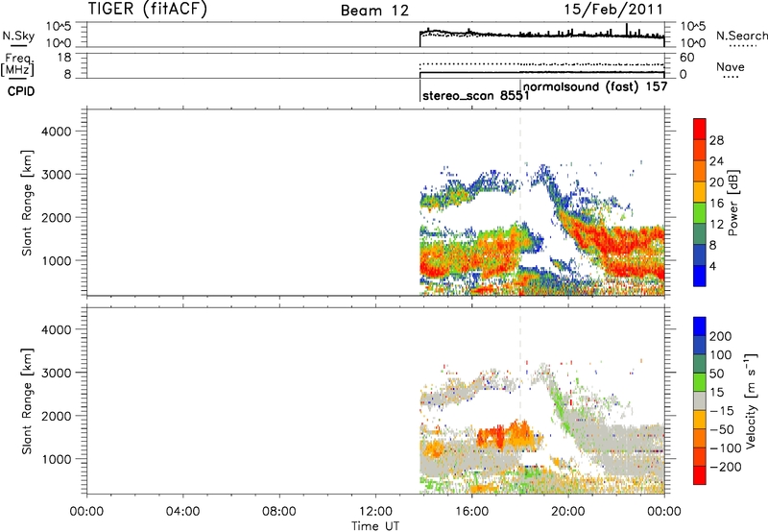Click the '200' Velocity scale value
The height and width of the screenshot is (532, 768).
721,336
